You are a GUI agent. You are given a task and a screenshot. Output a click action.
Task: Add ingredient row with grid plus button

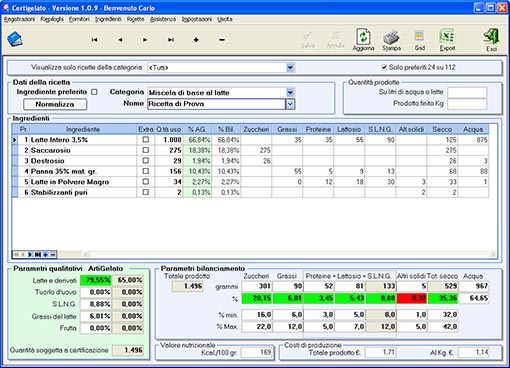coord(45,254)
